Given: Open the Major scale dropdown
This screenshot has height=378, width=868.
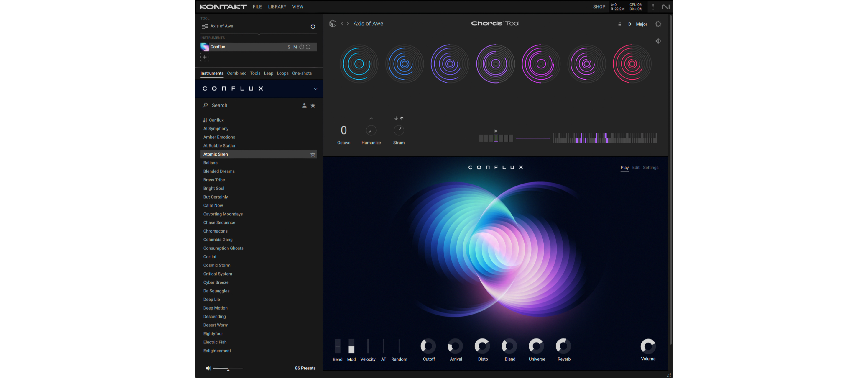Looking at the screenshot, I should (x=641, y=24).
